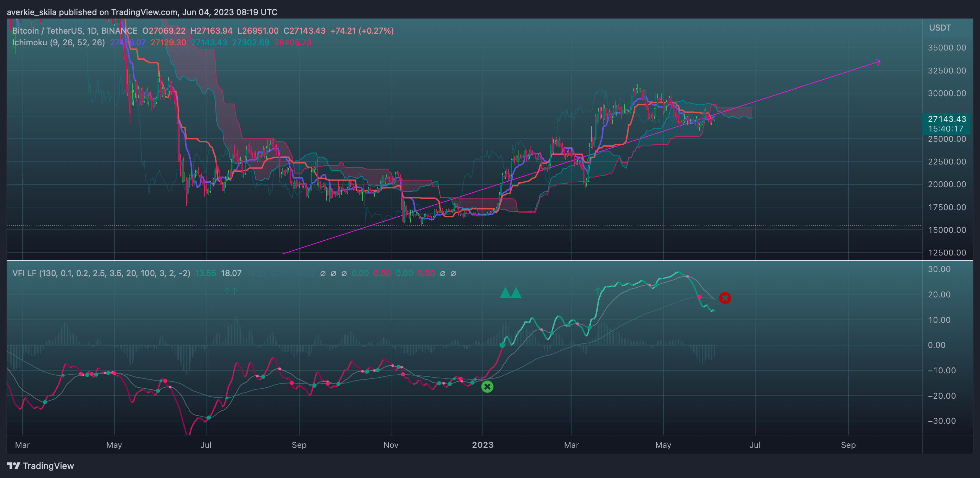Click the 30000.00 price axis label

(x=947, y=93)
